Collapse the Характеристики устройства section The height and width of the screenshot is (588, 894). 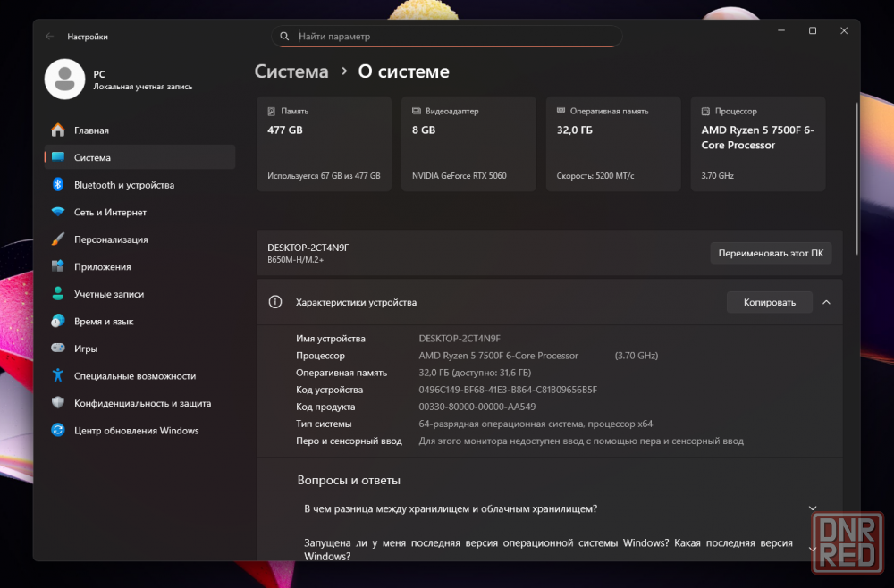click(x=826, y=302)
